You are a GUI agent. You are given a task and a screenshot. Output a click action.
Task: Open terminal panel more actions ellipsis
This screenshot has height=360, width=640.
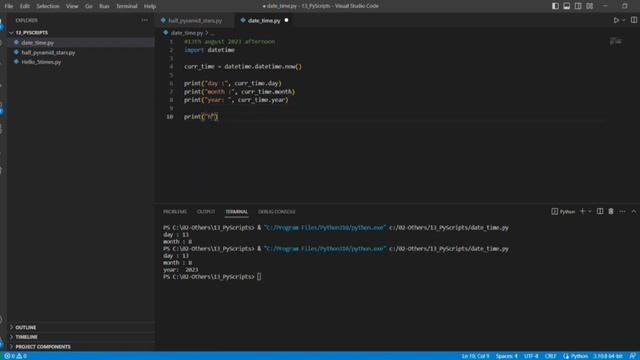(622, 211)
